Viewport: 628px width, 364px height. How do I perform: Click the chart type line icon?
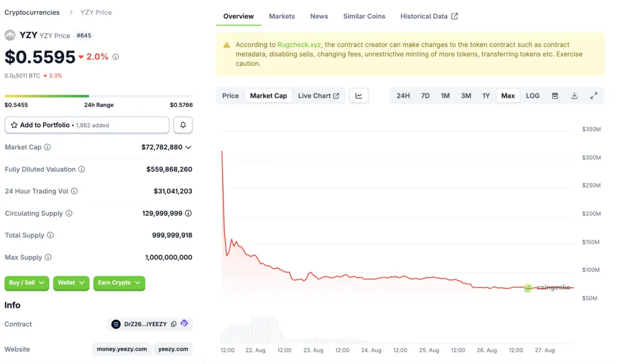(x=359, y=96)
